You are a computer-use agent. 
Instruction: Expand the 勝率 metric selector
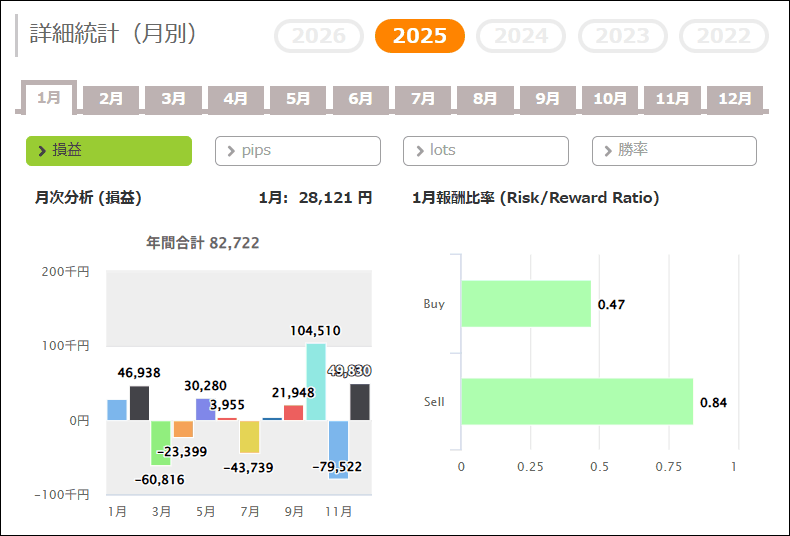point(674,151)
